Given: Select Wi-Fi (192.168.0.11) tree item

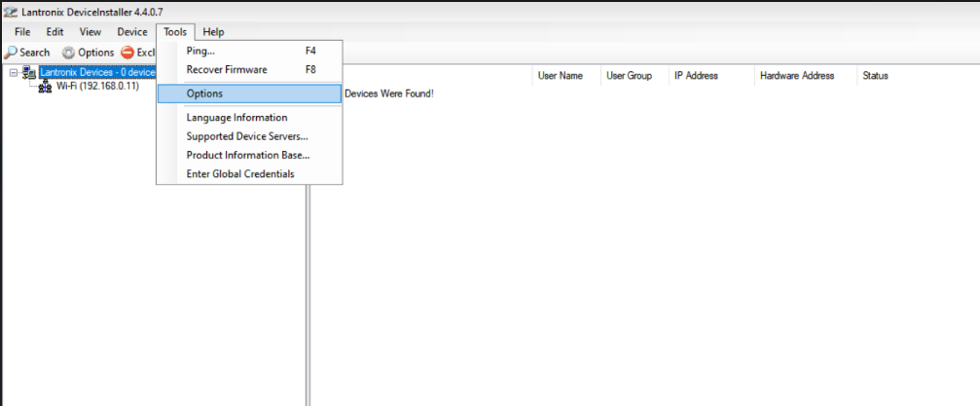Looking at the screenshot, I should 97,87.
